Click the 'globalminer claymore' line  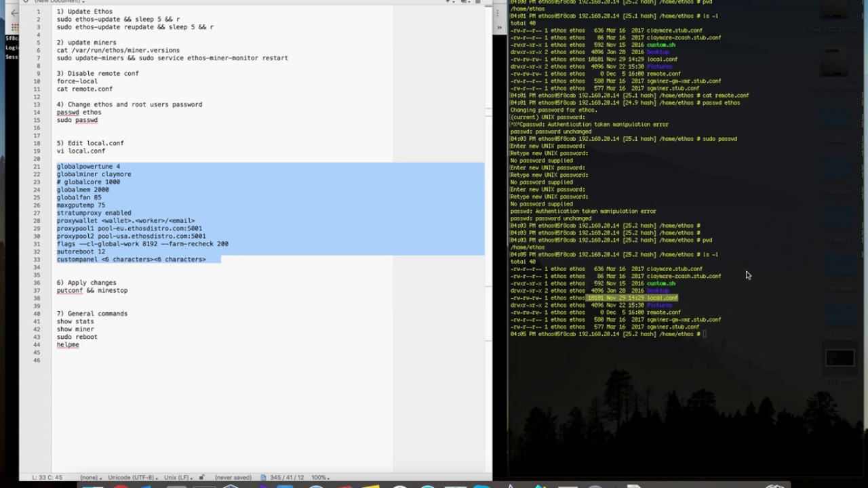94,174
